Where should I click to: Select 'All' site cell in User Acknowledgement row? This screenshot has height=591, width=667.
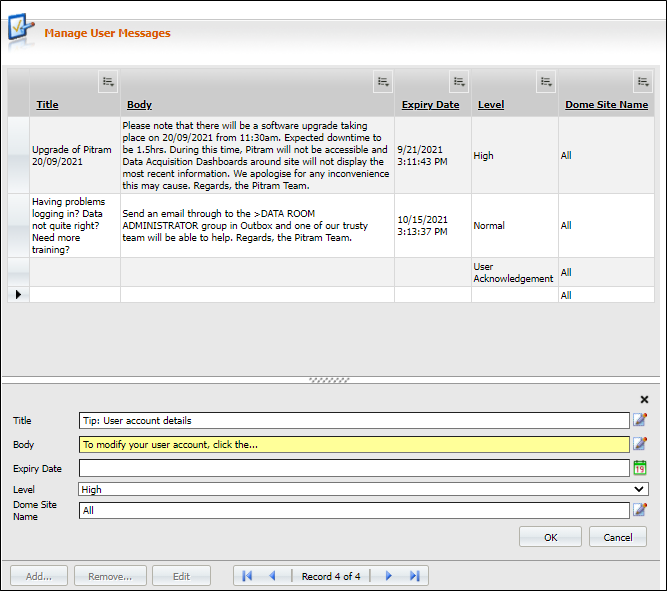coord(606,272)
